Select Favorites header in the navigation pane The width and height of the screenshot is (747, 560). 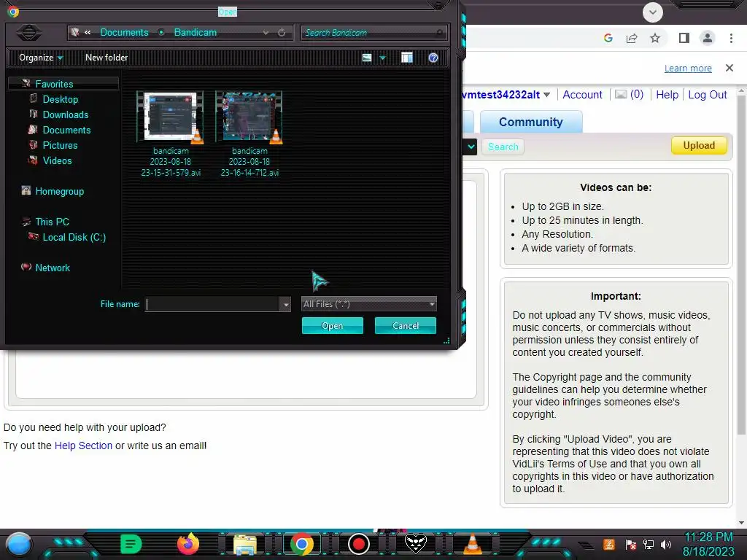point(54,84)
